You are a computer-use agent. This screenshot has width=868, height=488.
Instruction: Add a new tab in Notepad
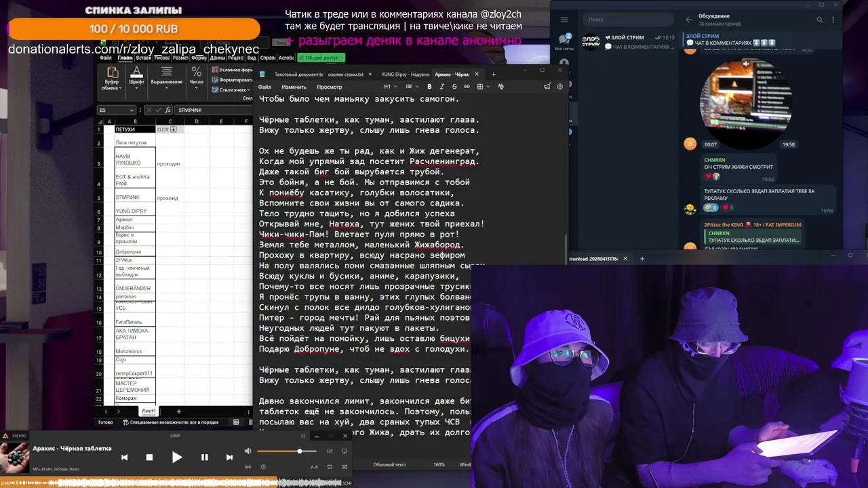click(x=494, y=75)
